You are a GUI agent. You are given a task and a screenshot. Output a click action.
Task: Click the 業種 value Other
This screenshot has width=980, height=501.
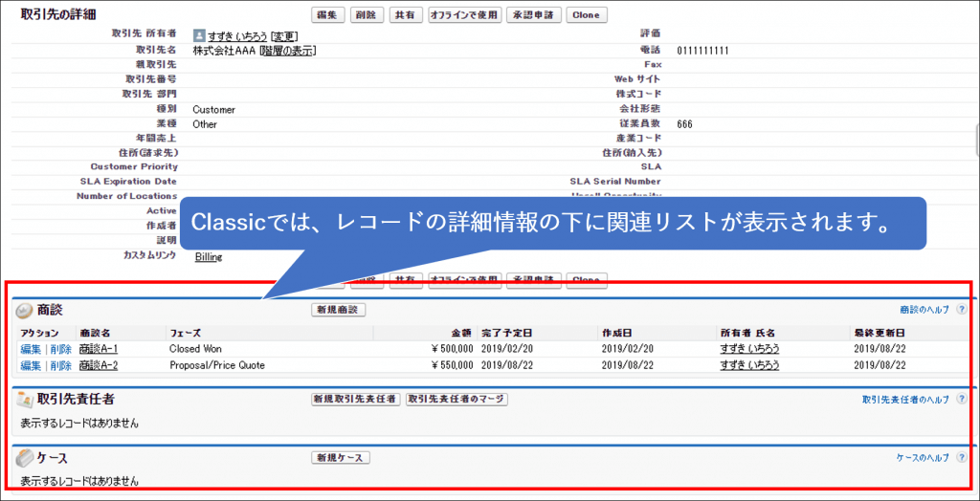[205, 124]
